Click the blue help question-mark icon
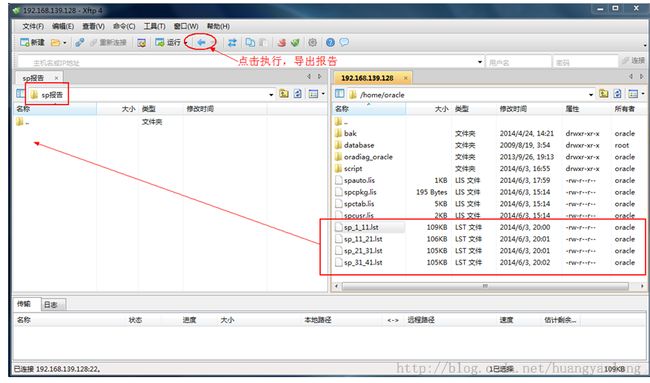 coord(330,42)
